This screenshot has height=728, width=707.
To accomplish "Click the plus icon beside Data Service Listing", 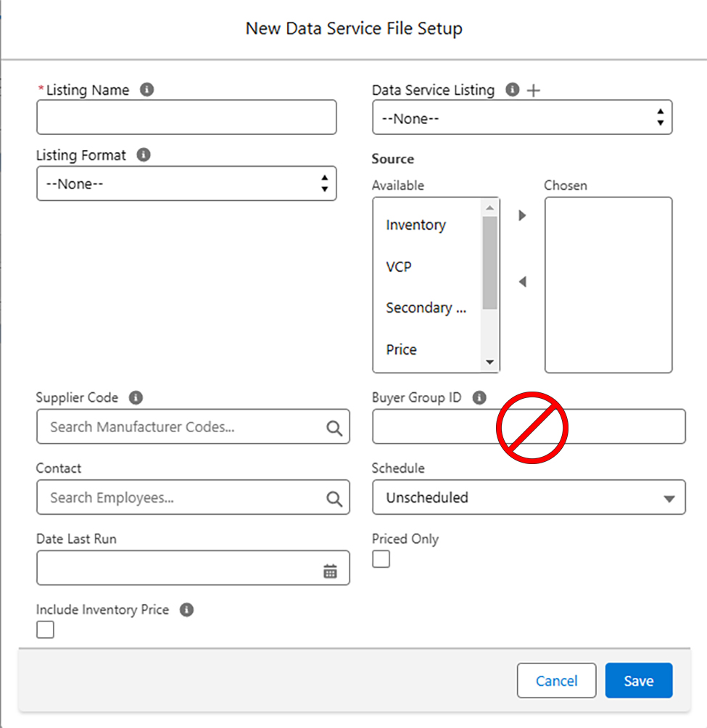I will click(534, 90).
